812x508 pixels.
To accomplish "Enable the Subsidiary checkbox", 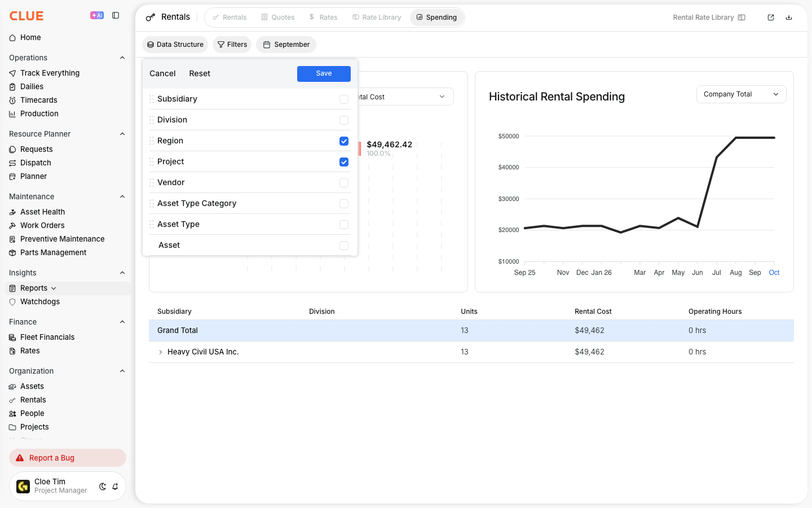I will click(344, 99).
